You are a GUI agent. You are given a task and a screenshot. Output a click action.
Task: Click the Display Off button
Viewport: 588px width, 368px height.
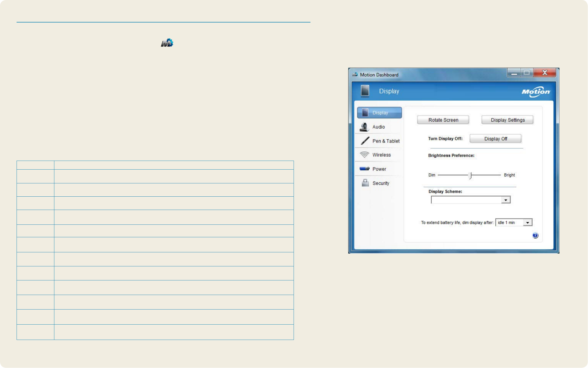coord(495,139)
